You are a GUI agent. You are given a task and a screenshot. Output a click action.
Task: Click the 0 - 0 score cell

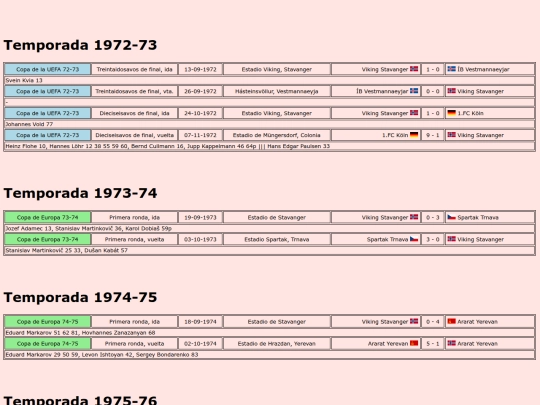click(x=433, y=91)
